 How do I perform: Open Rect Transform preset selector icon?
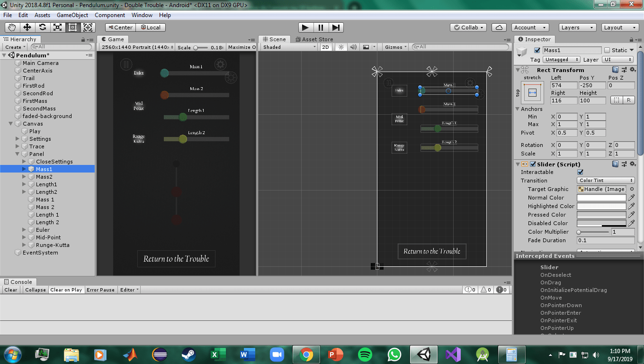pyautogui.click(x=624, y=70)
